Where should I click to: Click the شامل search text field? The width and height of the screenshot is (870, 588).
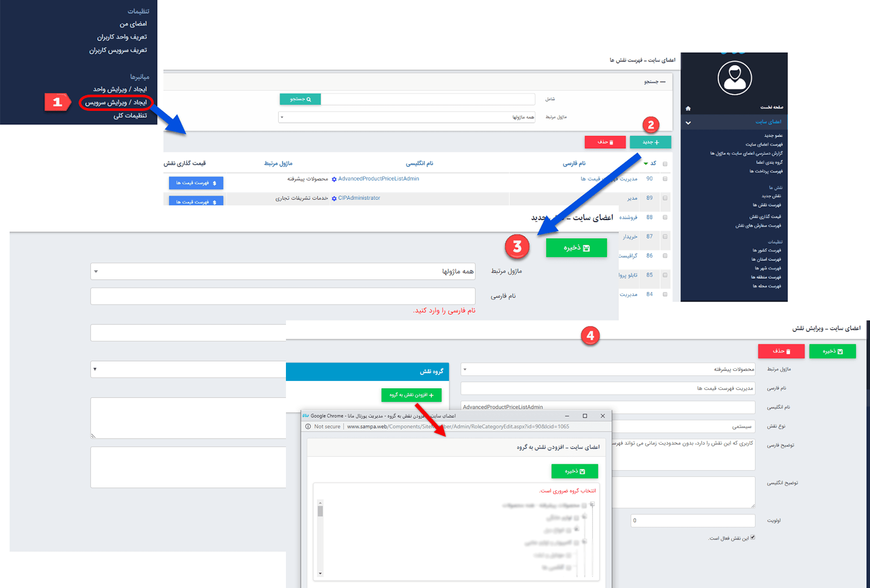pyautogui.click(x=428, y=99)
